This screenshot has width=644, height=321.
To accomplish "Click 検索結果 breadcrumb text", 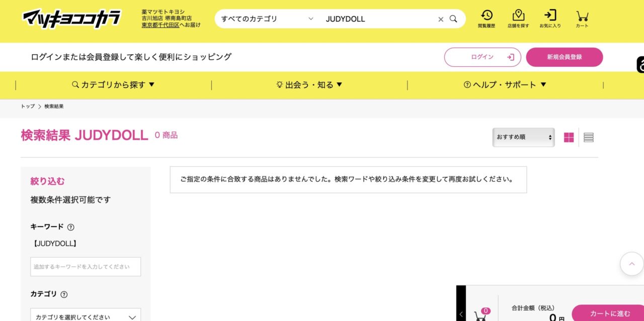I will click(x=54, y=106).
